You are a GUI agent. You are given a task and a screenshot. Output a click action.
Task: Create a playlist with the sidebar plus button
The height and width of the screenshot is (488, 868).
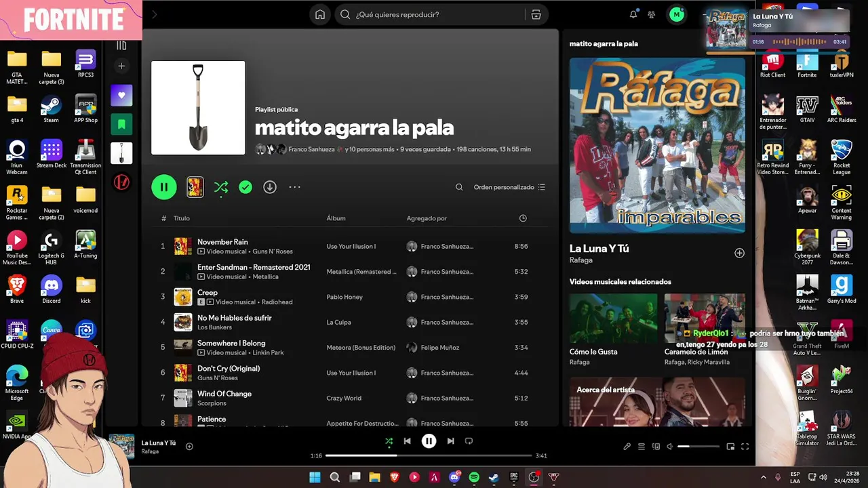coord(121,66)
